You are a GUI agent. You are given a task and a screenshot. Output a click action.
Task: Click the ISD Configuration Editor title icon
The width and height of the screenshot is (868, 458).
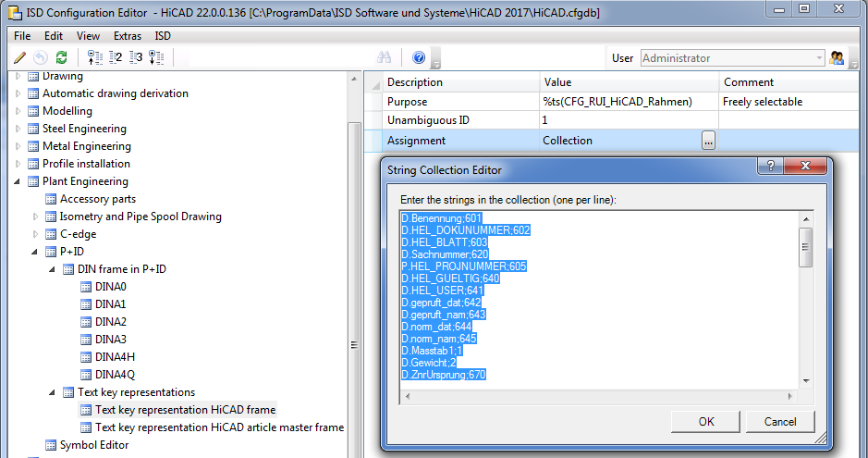(x=15, y=12)
